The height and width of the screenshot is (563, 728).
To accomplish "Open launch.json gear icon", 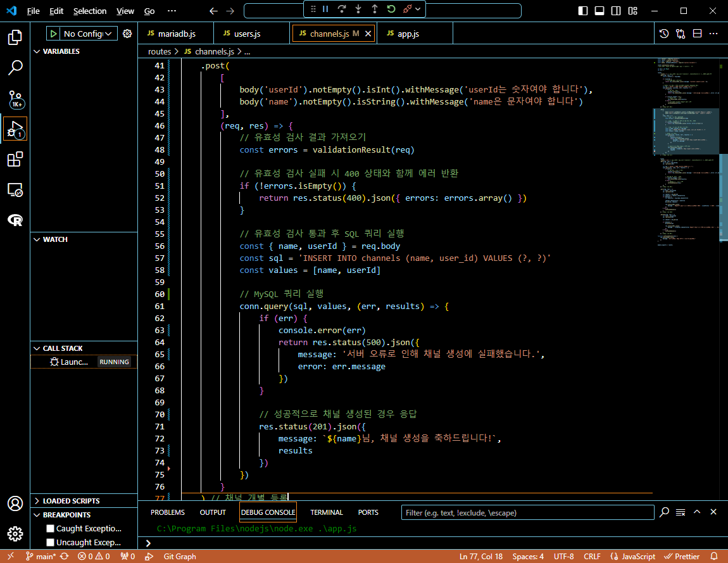I will point(127,34).
